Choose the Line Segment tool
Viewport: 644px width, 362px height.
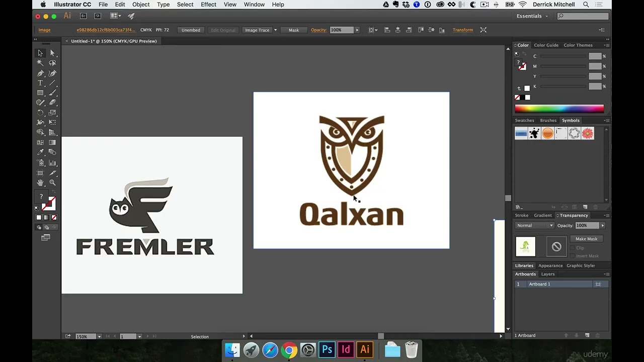pyautogui.click(x=52, y=83)
